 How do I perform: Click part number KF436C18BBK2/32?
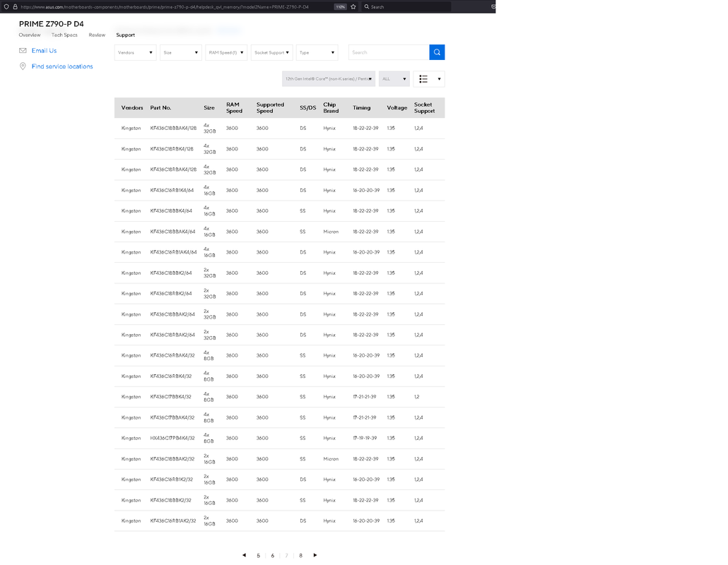coord(170,500)
